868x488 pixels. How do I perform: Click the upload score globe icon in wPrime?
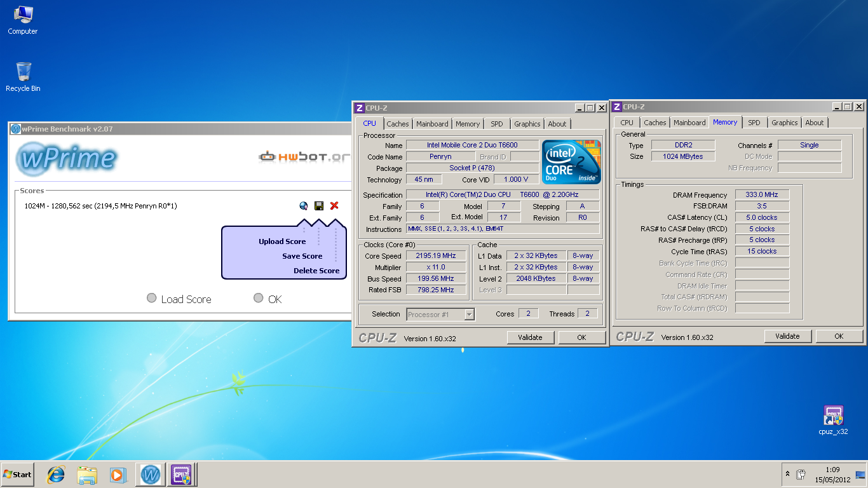pos(304,206)
